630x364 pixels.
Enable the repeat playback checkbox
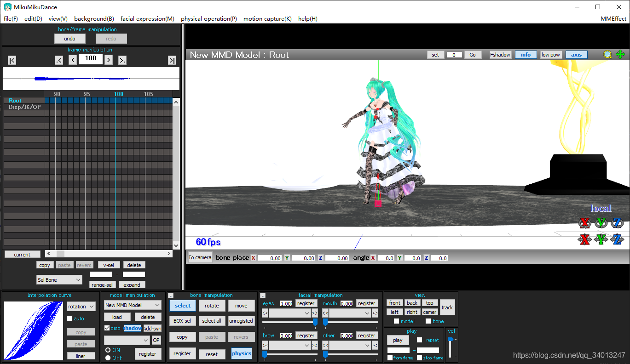point(419,340)
